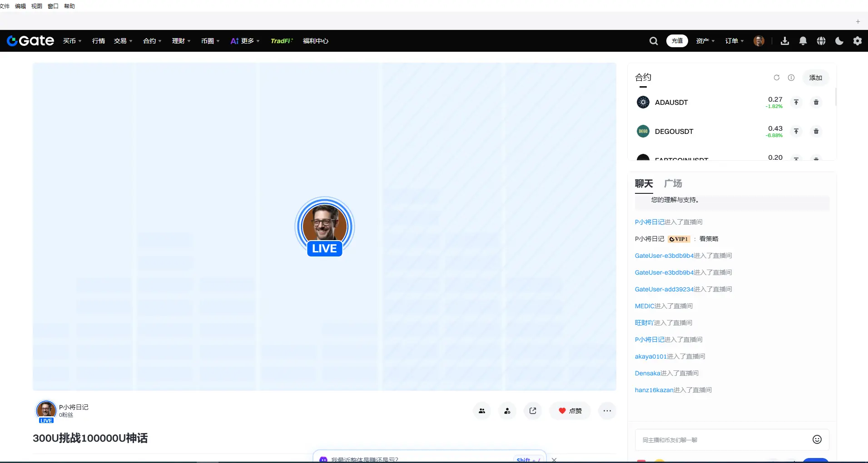This screenshot has width=868, height=463.
Task: Pin DEGOUSDT to the top
Action: [796, 131]
